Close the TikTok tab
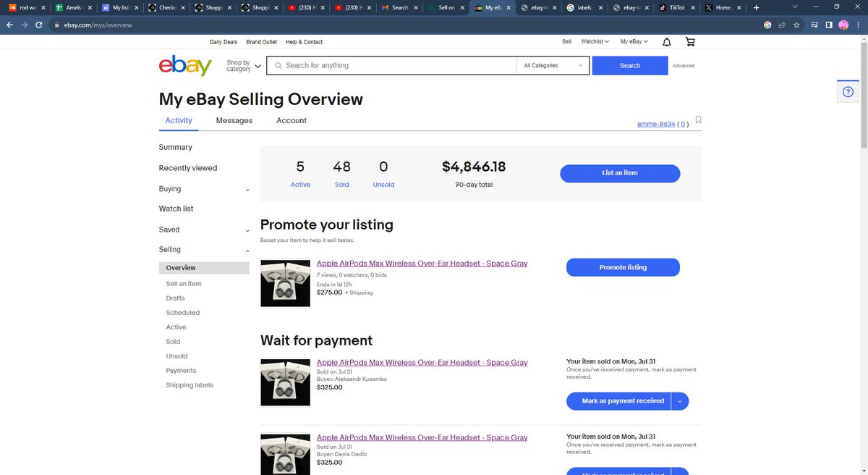This screenshot has height=475, width=868. pos(693,7)
